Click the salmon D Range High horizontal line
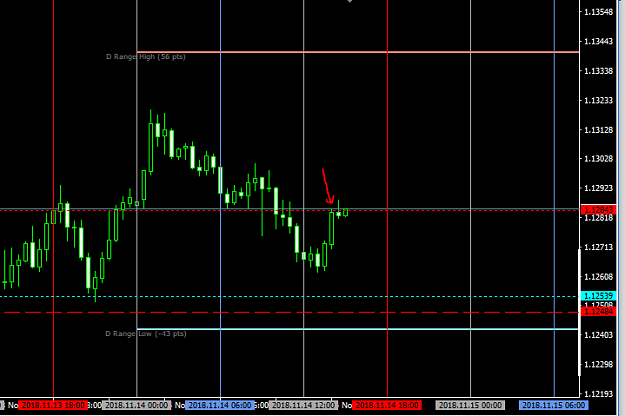Viewport: 625px width, 416px height. pyautogui.click(x=358, y=52)
